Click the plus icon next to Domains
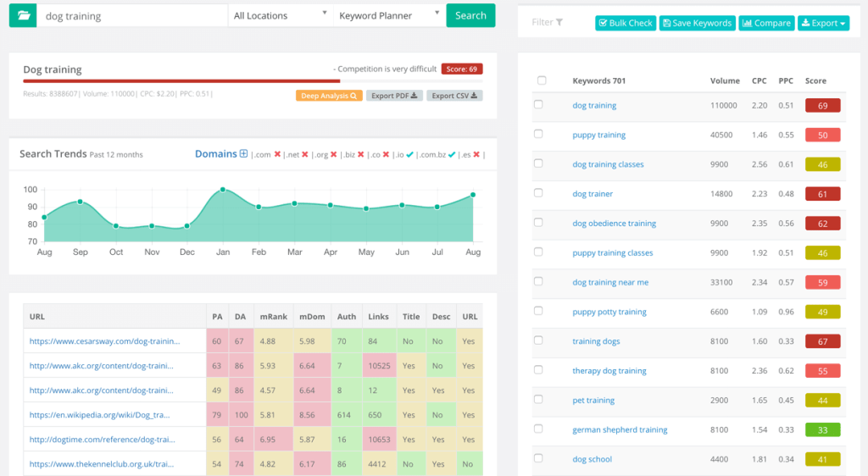 [x=243, y=154]
